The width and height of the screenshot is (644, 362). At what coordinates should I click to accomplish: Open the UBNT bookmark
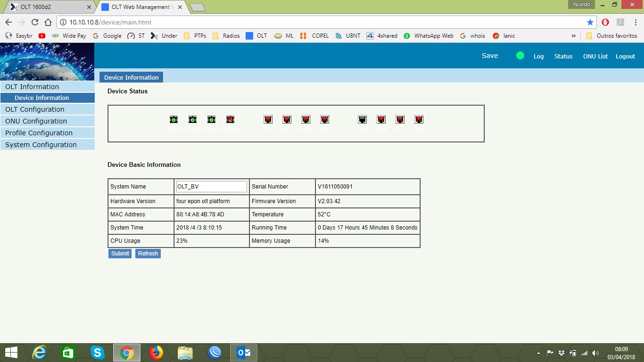(x=348, y=36)
